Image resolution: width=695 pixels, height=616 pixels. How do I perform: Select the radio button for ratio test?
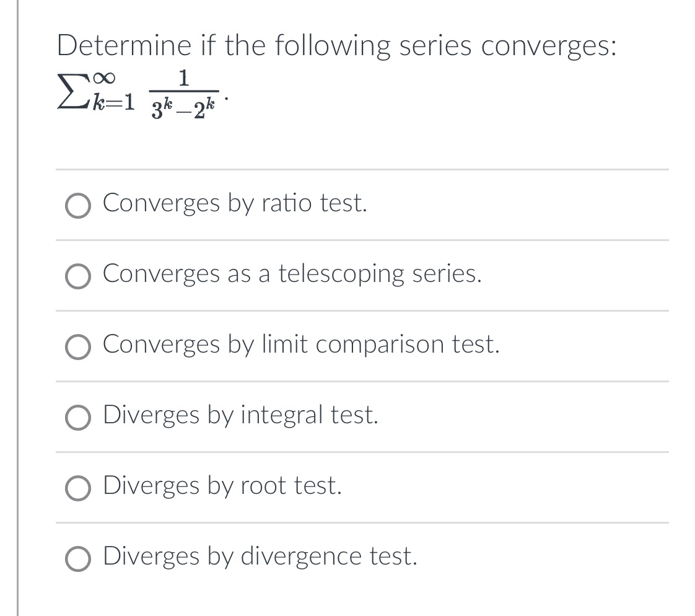tap(78, 205)
